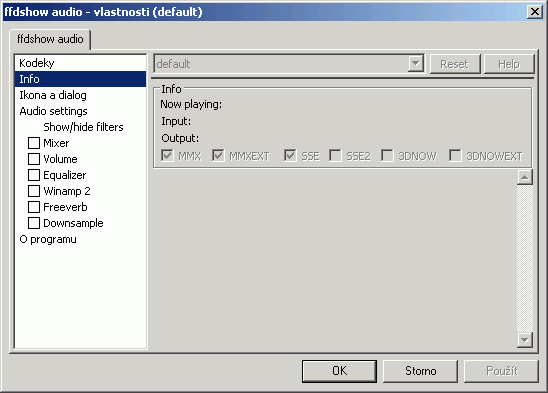Enable the Volume filter checkbox

[34, 159]
